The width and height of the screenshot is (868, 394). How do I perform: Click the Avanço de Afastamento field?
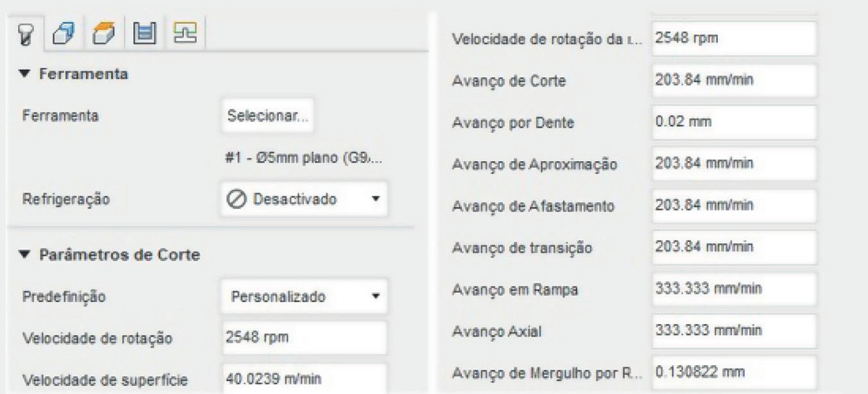[x=734, y=205]
